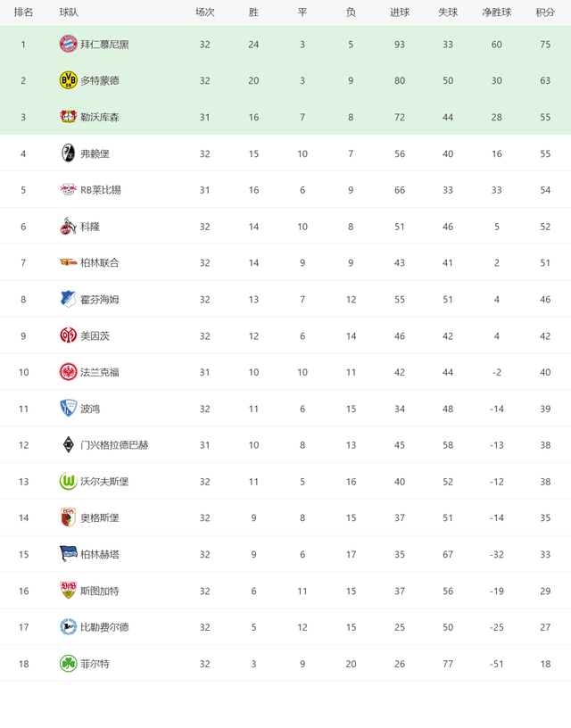
Task: Open team name 斯图加特
Action: coord(100,591)
